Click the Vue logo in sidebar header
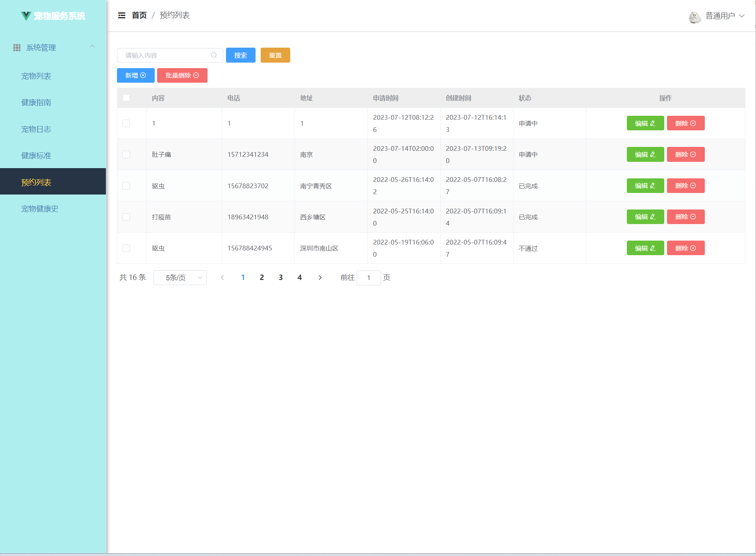Viewport: 756px width, 556px height. (x=26, y=16)
